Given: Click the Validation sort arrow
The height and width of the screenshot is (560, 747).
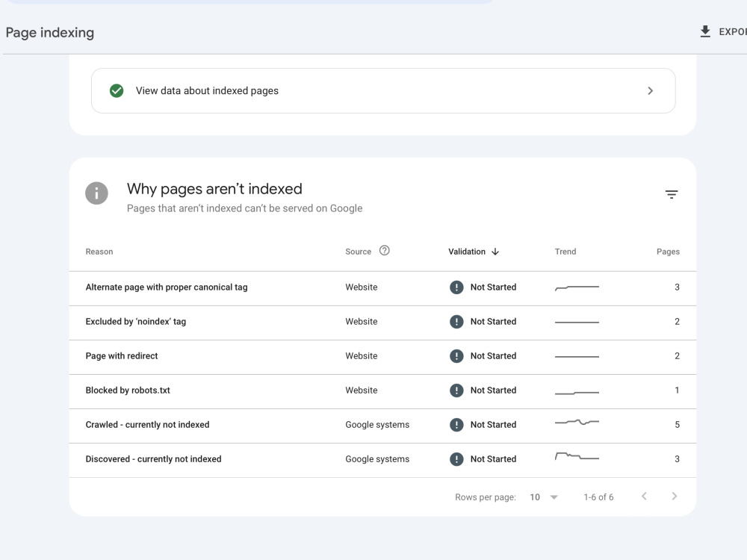Looking at the screenshot, I should (495, 252).
